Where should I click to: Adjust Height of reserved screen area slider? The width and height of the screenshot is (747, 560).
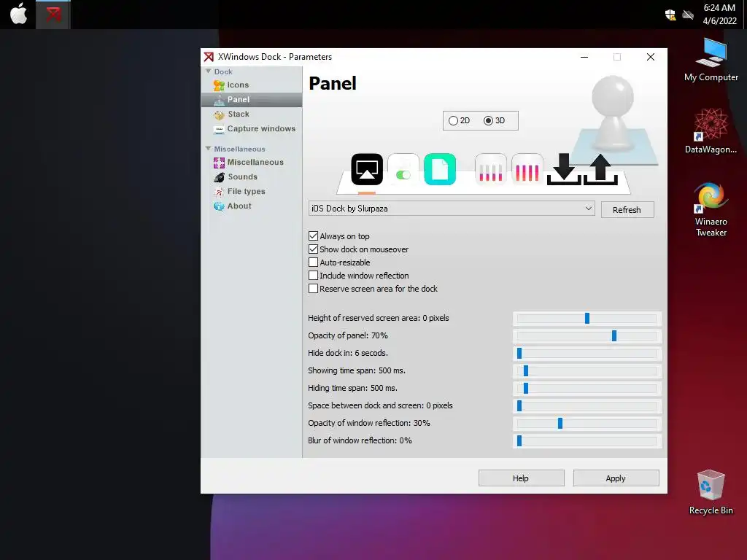pos(587,319)
